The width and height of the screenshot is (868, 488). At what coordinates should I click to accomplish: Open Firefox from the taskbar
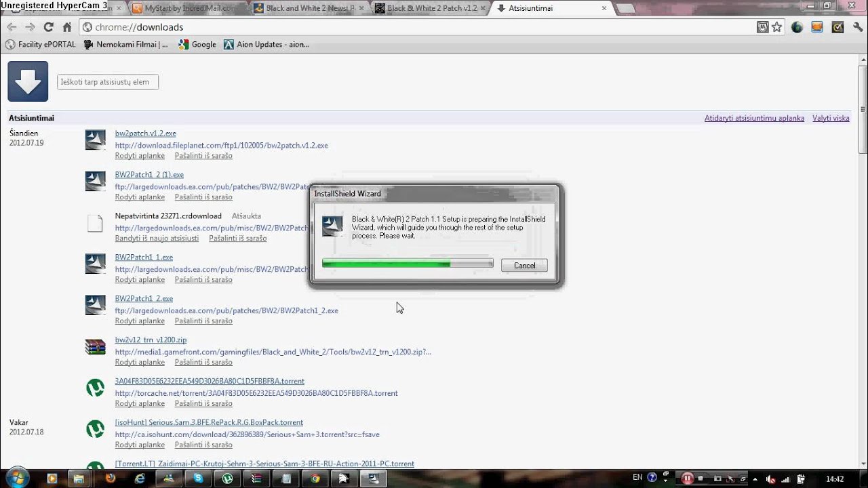coord(111,479)
